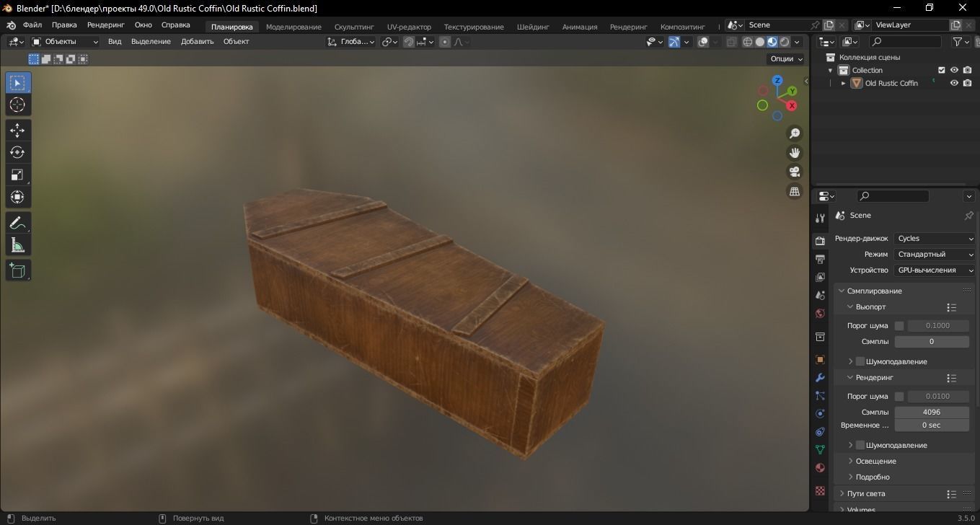Toggle X-ray mode button
980x525 pixels.
pos(731,42)
